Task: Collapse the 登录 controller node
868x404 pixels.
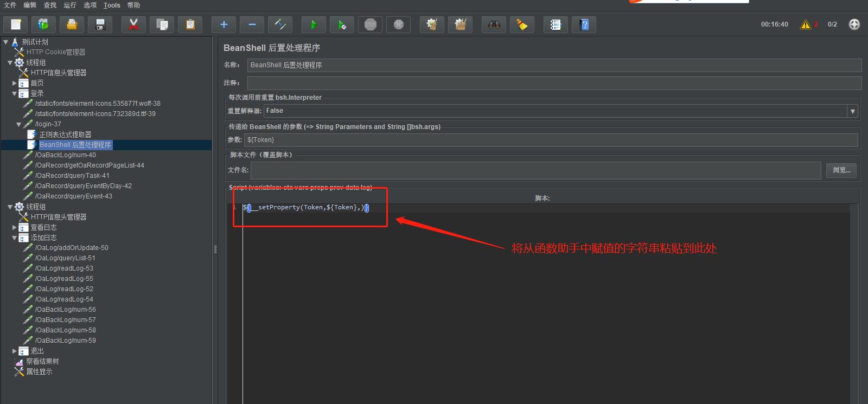Action: (15, 93)
